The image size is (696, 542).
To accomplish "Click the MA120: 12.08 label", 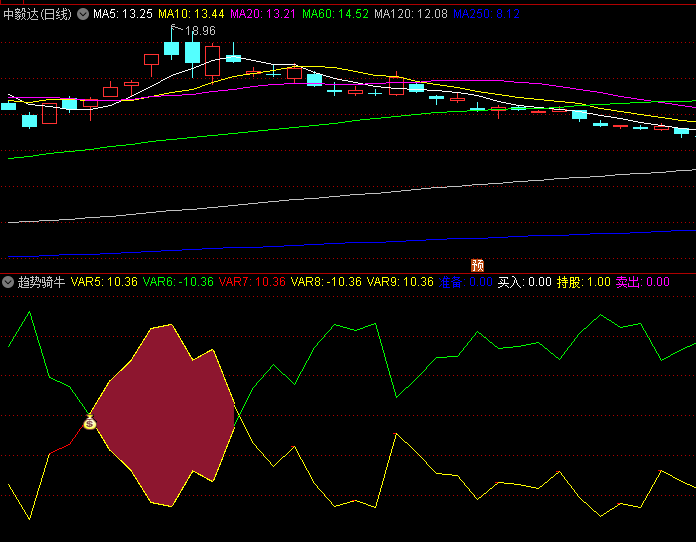I will [x=411, y=14].
